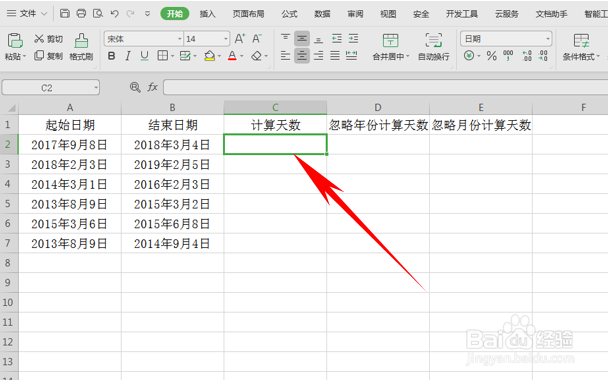Open Conditional Formatting 条件格式
Viewport: 608px width, 380px height.
point(581,47)
